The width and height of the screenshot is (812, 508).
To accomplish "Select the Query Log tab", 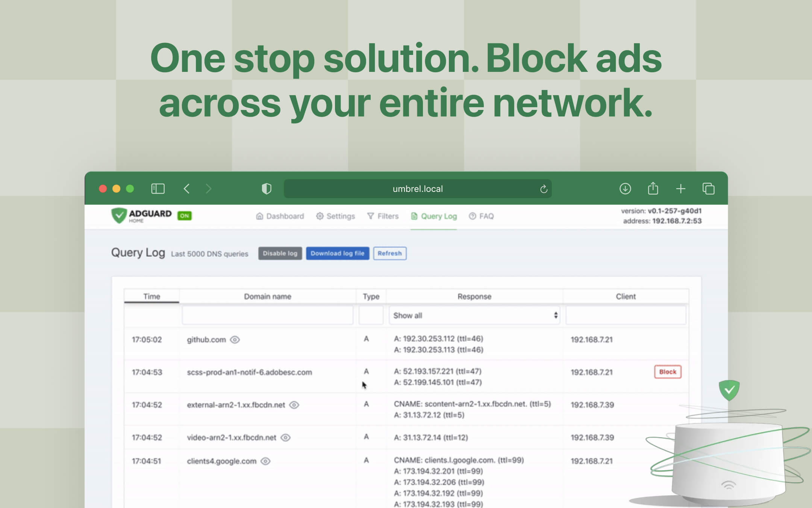I will (434, 216).
